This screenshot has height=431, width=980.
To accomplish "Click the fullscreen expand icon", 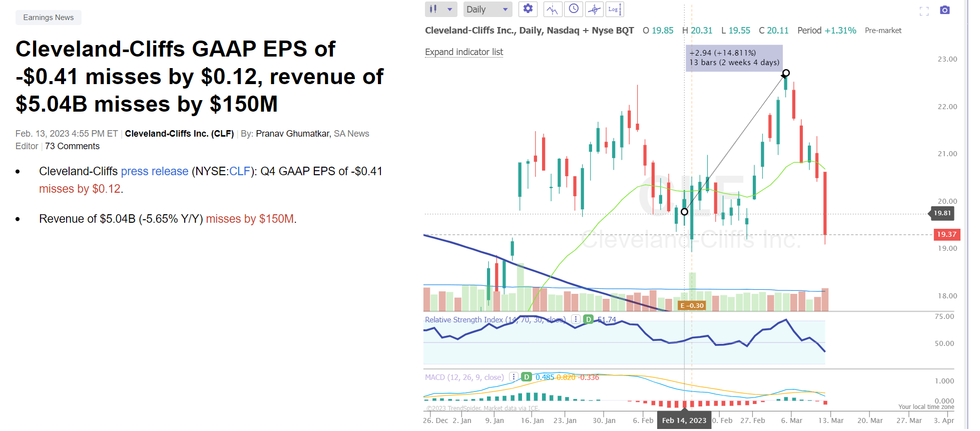I will coord(924,11).
